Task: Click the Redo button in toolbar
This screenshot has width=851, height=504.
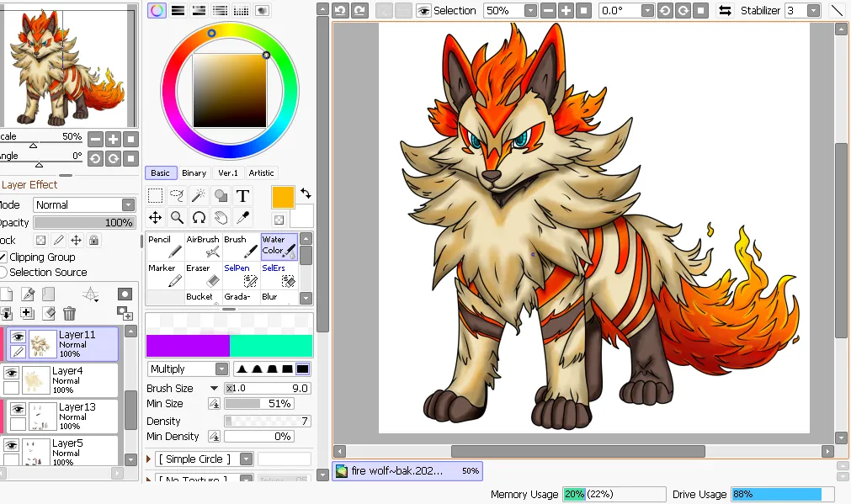Action: click(359, 10)
